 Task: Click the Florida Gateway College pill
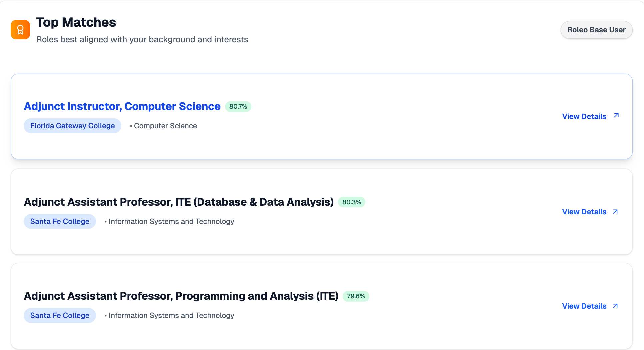click(x=72, y=126)
